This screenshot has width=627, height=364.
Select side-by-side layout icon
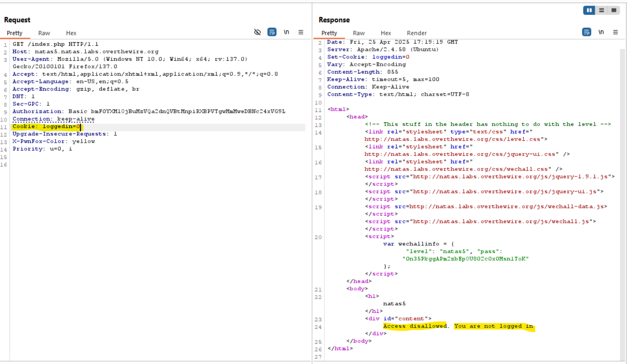[x=589, y=10]
